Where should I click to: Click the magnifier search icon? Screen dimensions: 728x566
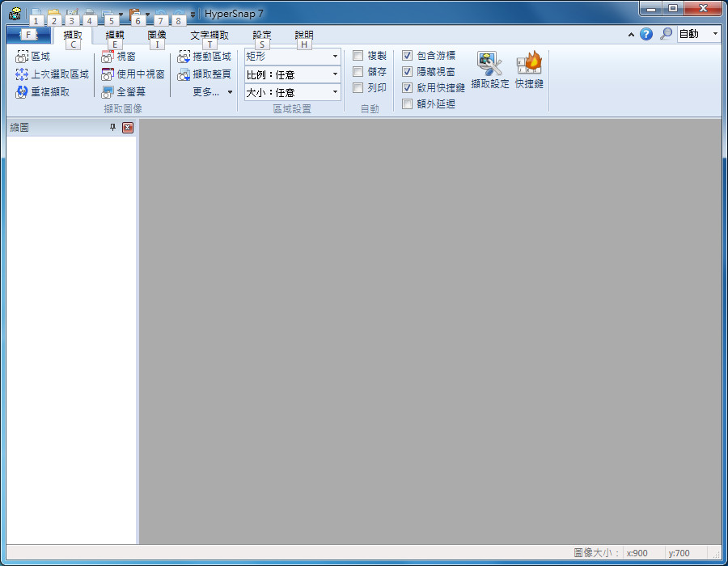pyautogui.click(x=667, y=34)
